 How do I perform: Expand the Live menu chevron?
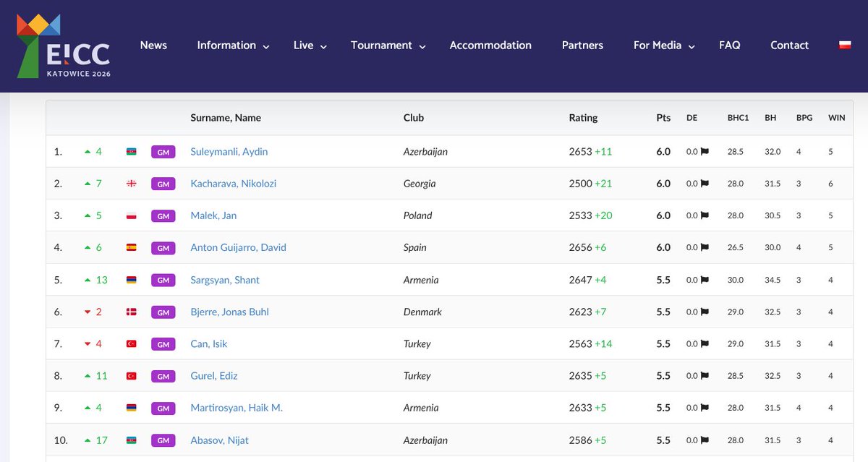tap(323, 46)
